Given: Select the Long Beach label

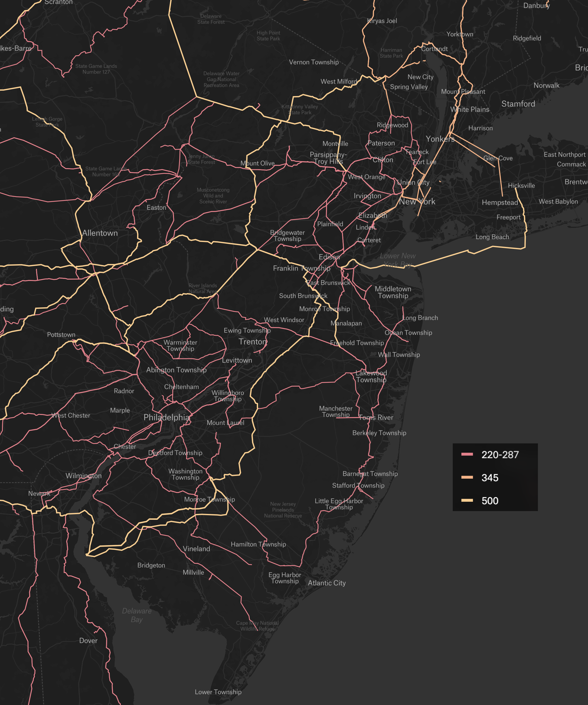Looking at the screenshot, I should (492, 237).
